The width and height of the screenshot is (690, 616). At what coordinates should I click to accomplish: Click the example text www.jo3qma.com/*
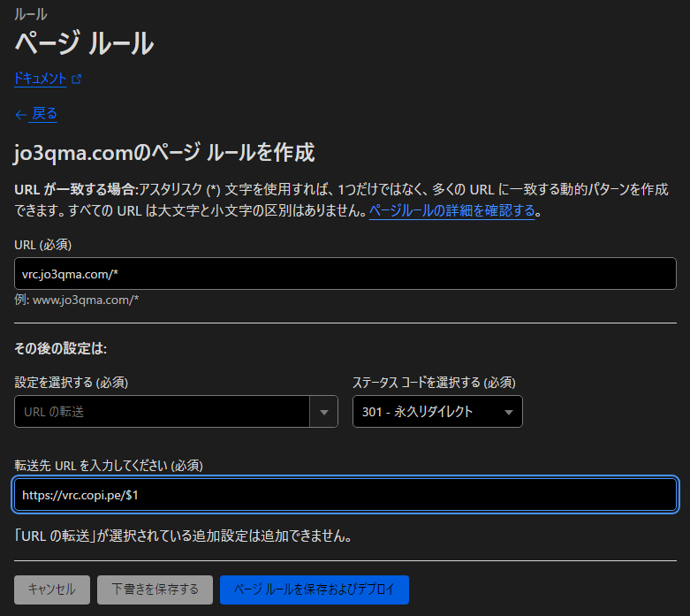click(x=86, y=300)
